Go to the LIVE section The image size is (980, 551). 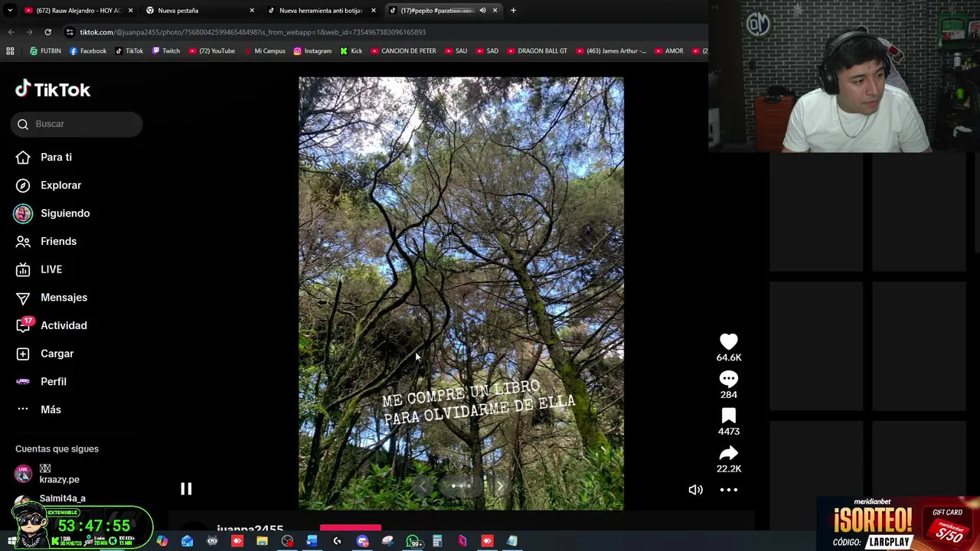pos(51,269)
